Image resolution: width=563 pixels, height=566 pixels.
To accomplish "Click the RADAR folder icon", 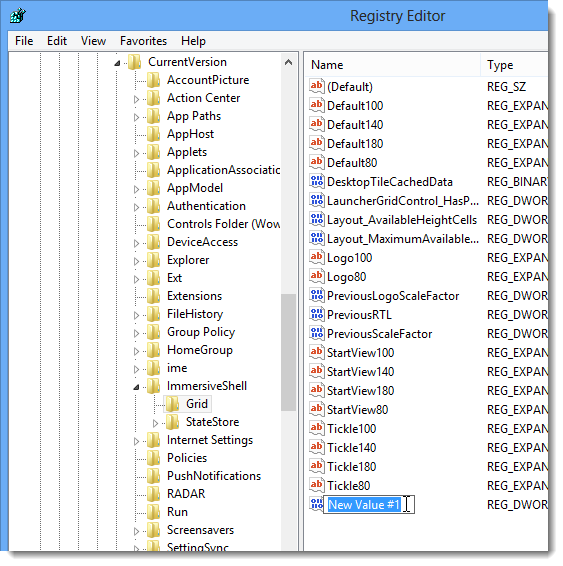I will pos(153,493).
